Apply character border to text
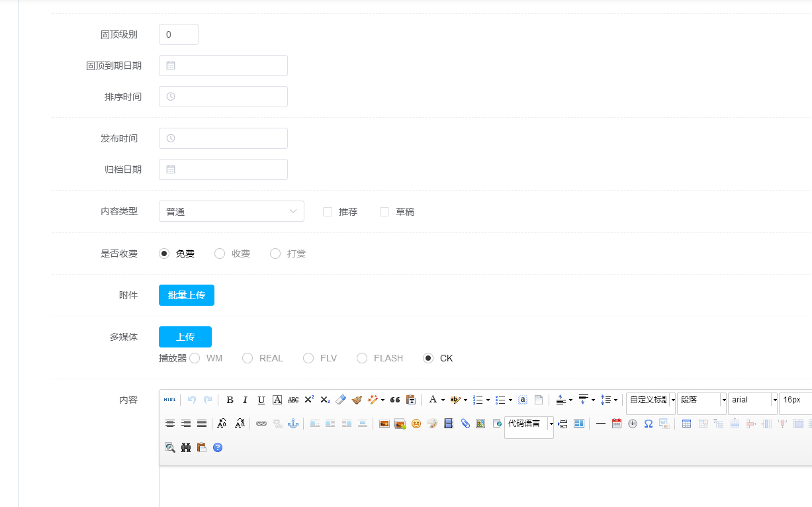 pyautogui.click(x=277, y=400)
